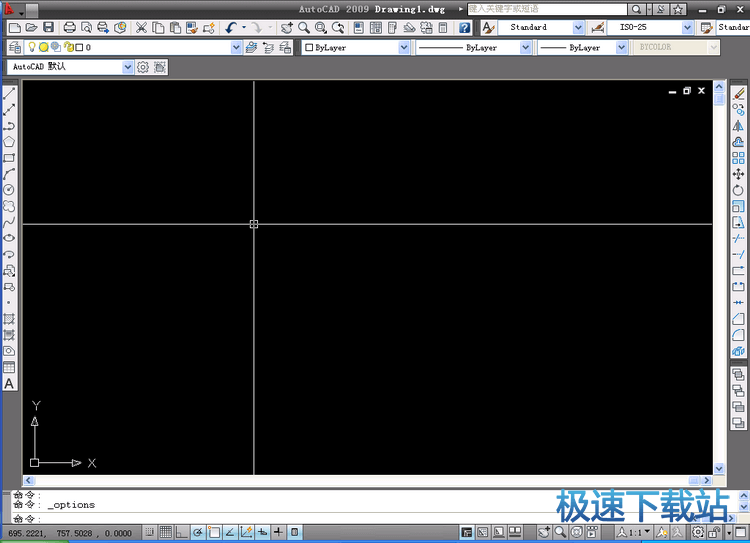Toggle Lineweight display in status bar

pos(278,532)
